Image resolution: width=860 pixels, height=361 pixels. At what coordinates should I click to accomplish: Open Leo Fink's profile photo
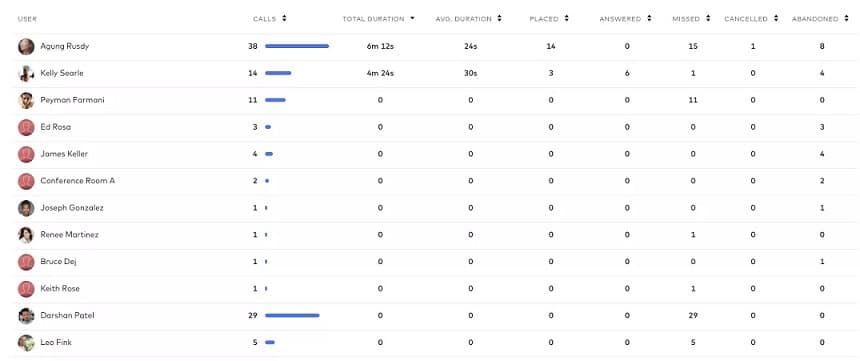(26, 342)
